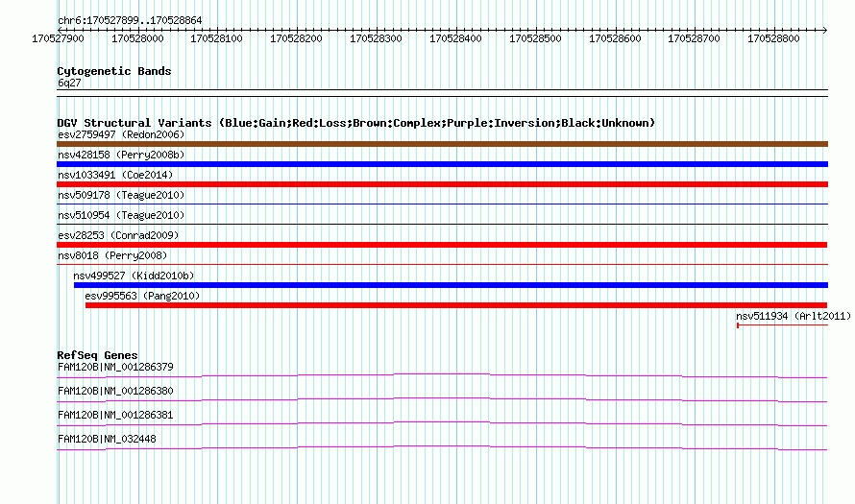Click the ruler's right end arrow
The image size is (855, 504).
point(825,30)
